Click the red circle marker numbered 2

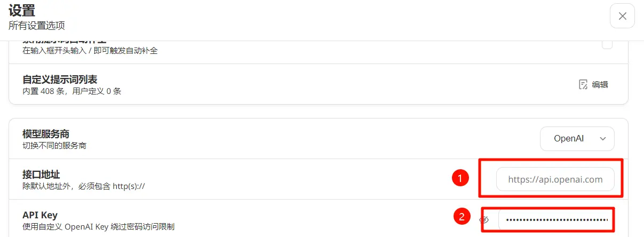[x=462, y=217]
